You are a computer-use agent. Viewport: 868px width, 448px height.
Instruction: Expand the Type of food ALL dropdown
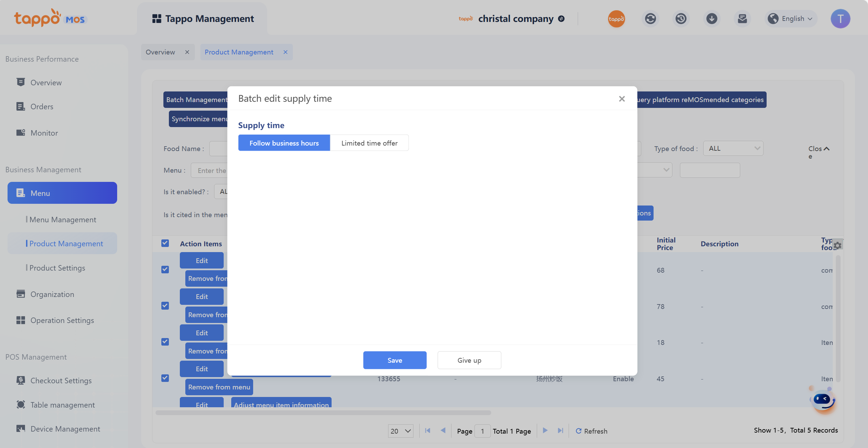pyautogui.click(x=733, y=148)
